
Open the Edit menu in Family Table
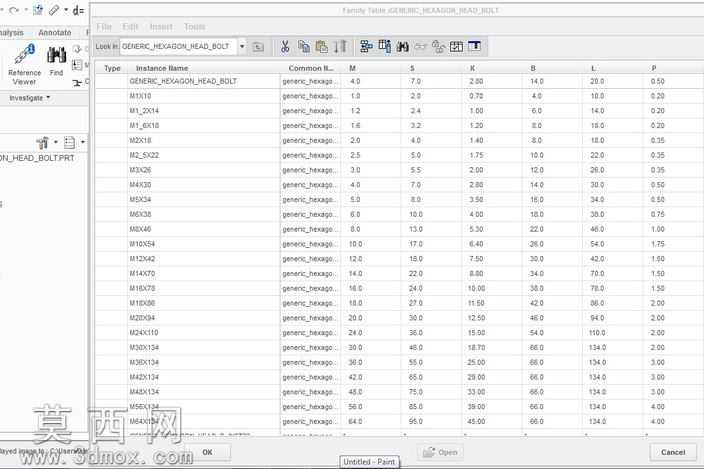click(x=130, y=26)
